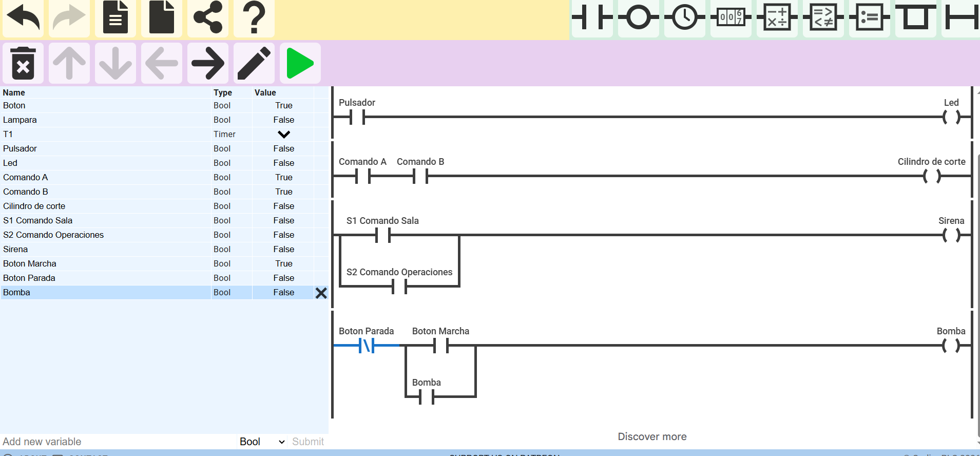Viewport: 980px width, 456px height.
Task: Toggle Boton value True
Action: (x=284, y=105)
